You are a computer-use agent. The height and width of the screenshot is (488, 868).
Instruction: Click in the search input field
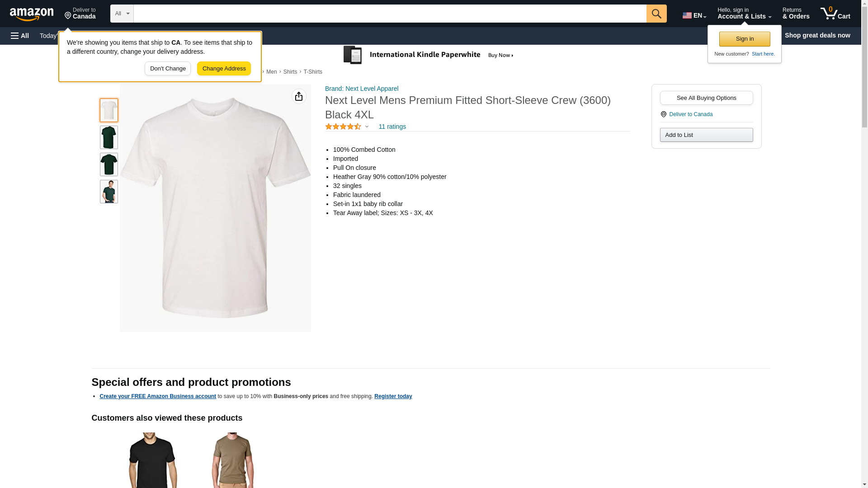point(389,14)
